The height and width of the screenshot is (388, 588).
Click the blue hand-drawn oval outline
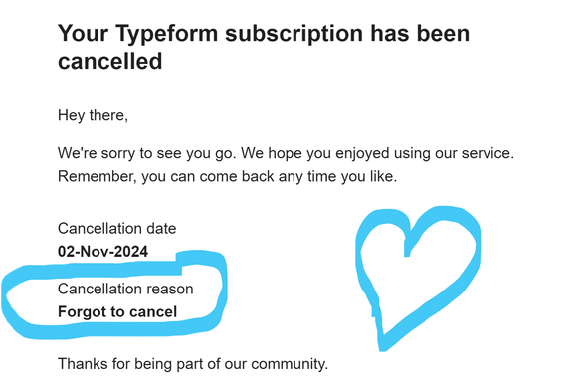point(114,294)
